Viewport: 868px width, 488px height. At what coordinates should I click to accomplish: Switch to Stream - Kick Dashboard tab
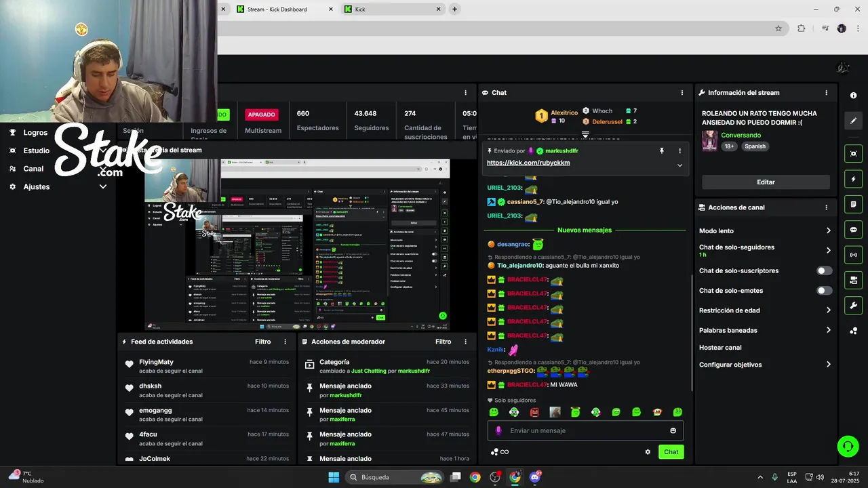283,9
